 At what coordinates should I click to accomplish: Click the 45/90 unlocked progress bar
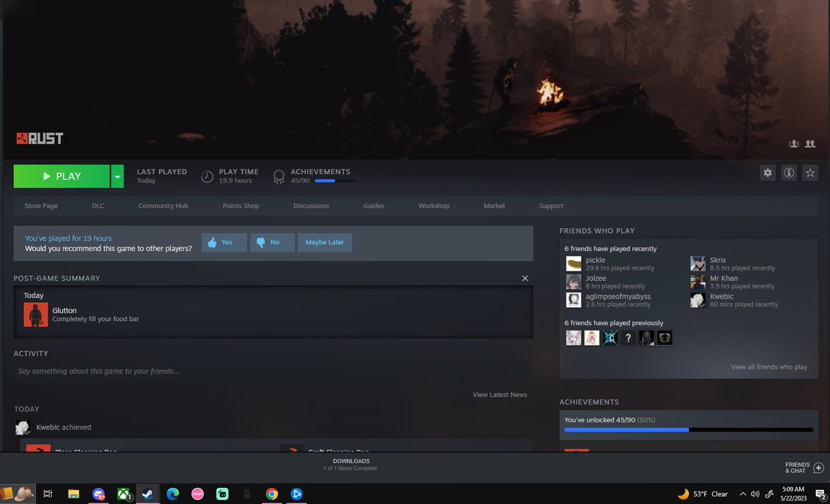coord(689,430)
